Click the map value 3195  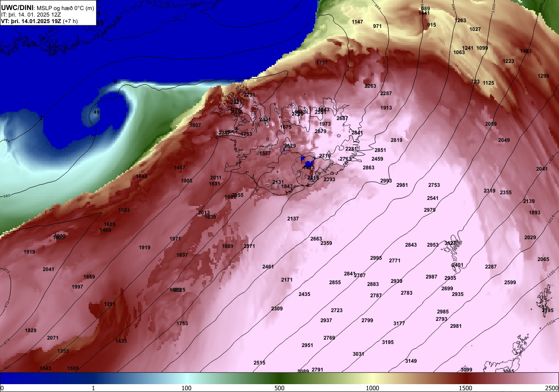pyautogui.click(x=388, y=342)
